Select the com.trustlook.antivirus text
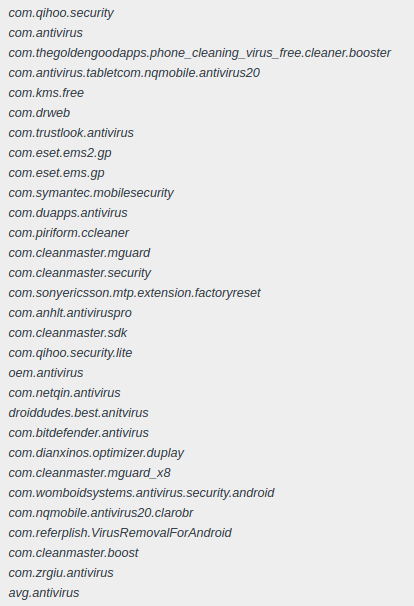 [x=71, y=133]
